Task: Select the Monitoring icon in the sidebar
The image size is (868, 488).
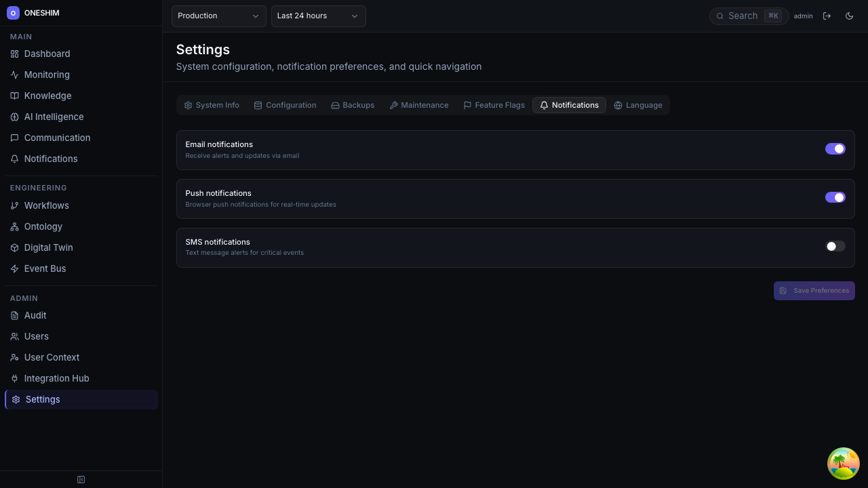Action: 14,75
